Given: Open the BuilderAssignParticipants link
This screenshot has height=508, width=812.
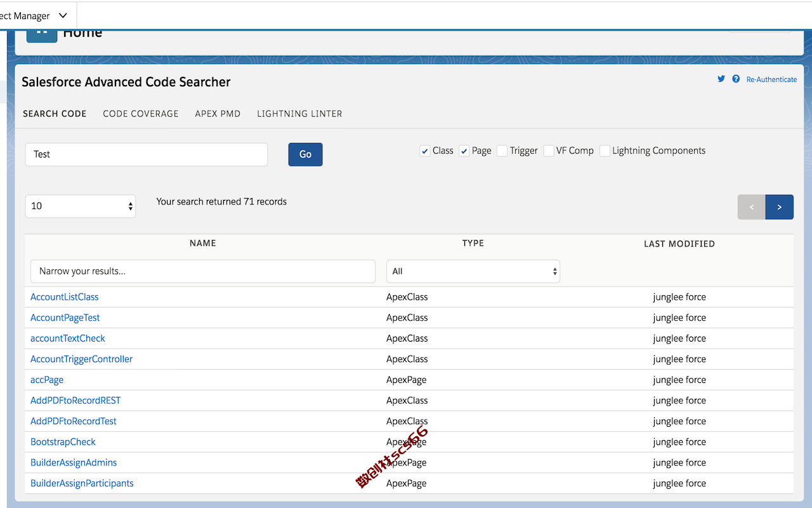Looking at the screenshot, I should (x=82, y=483).
